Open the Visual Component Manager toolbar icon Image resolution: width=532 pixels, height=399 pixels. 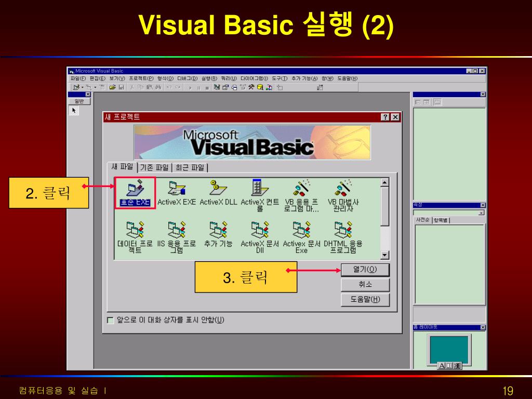coord(269,87)
